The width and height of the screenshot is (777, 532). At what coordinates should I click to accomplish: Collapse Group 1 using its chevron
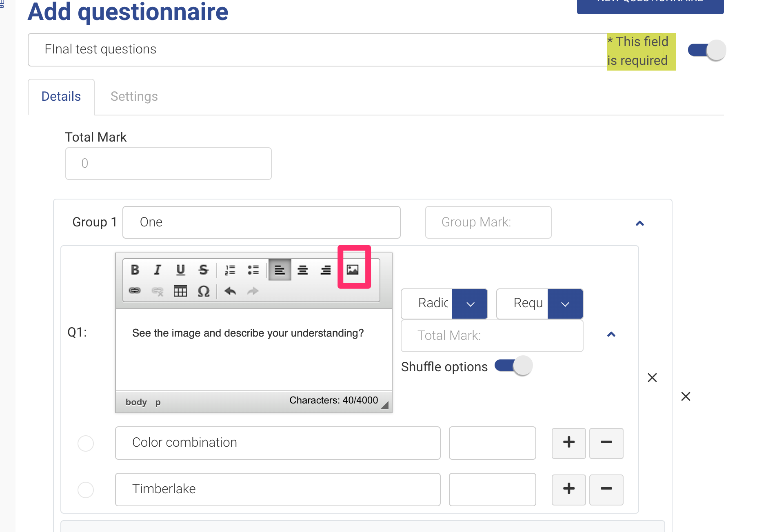[639, 223]
